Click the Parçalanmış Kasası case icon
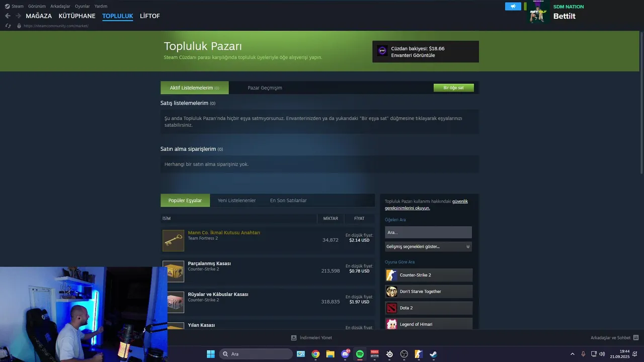This screenshot has width=644, height=362. 173,271
